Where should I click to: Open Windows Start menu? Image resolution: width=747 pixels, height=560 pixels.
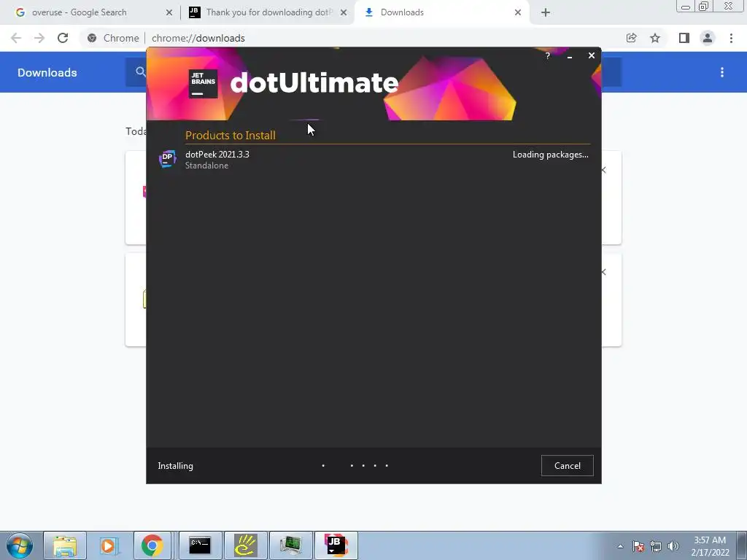coord(19,545)
